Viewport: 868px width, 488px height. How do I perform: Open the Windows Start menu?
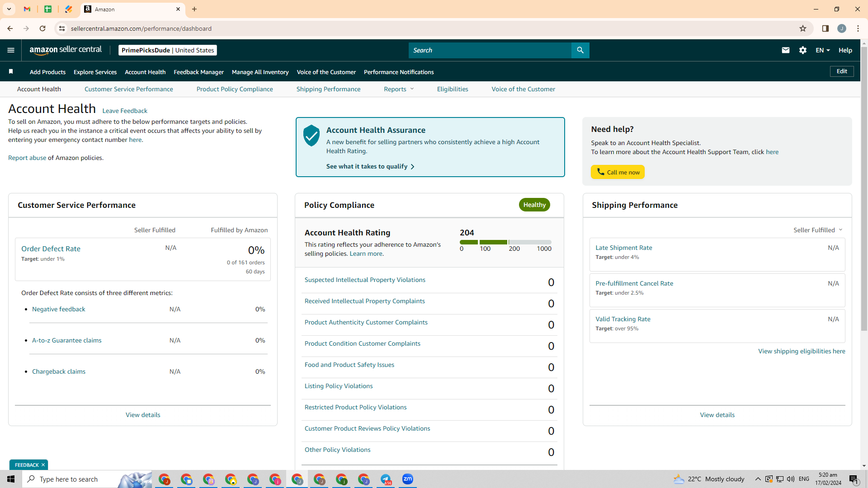tap(11, 479)
